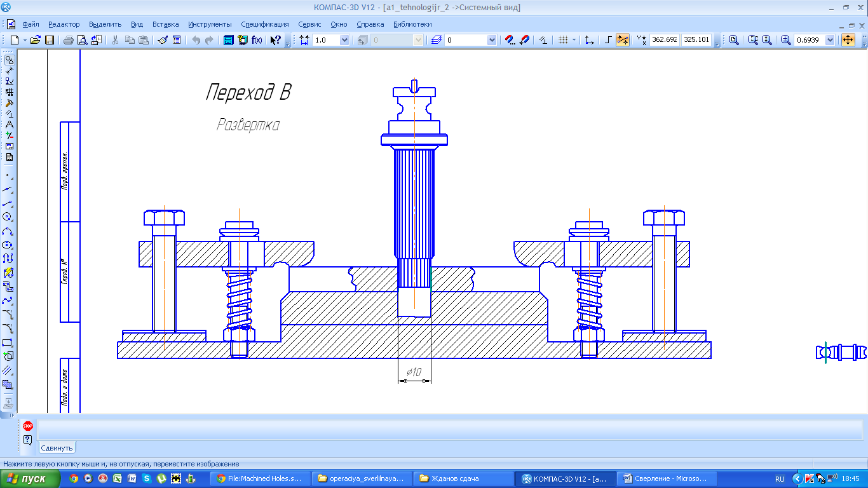
Task: Click the Save document icon
Action: (49, 40)
